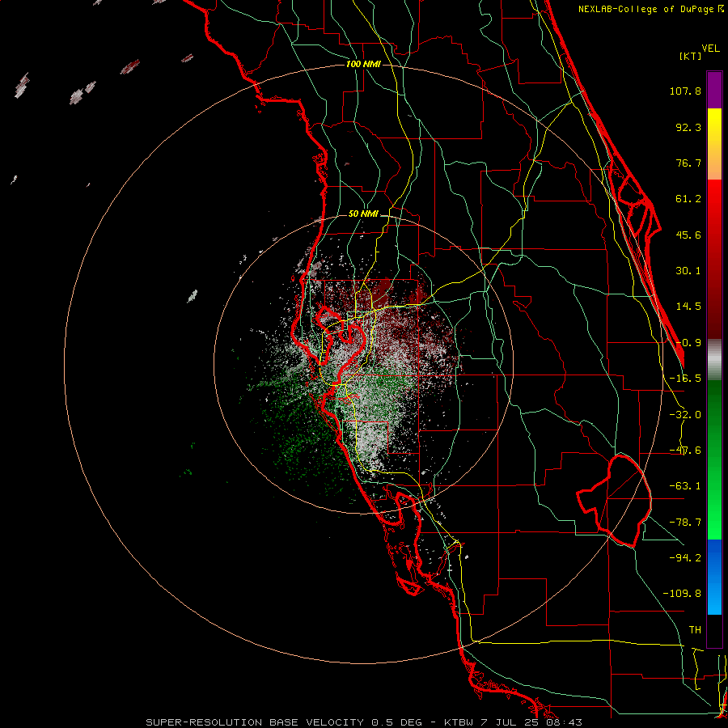
Task: Click the Lake Okeechobee outline on the map
Action: pos(614,500)
